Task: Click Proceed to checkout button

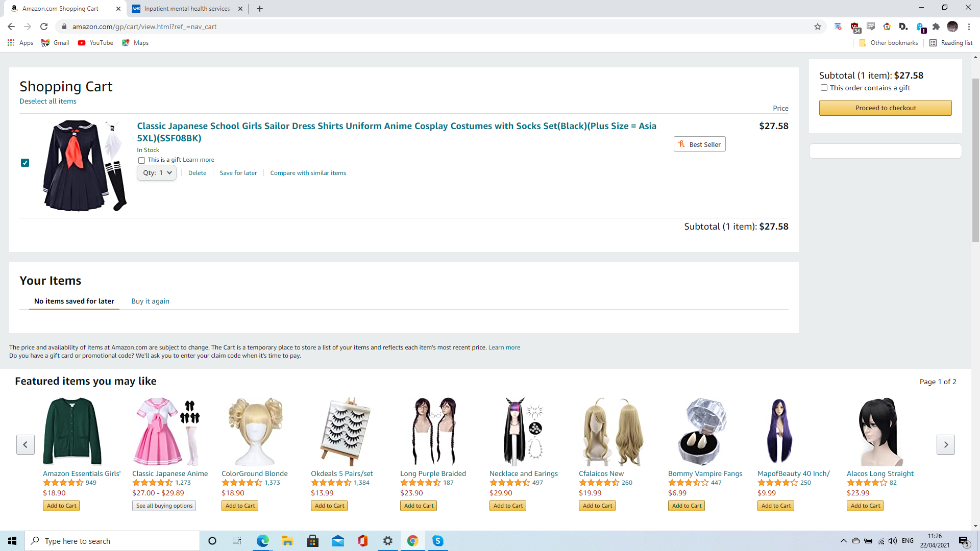Action: (886, 108)
